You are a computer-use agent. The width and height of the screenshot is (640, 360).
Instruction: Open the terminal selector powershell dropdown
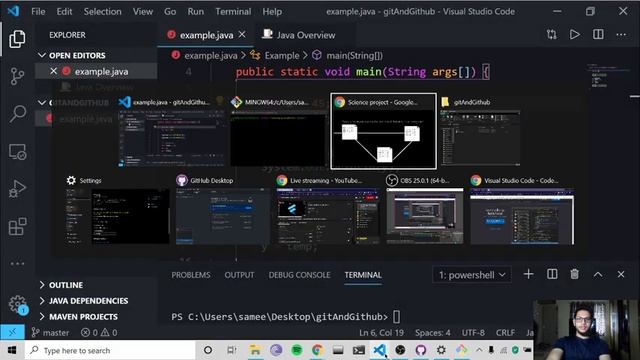point(472,275)
